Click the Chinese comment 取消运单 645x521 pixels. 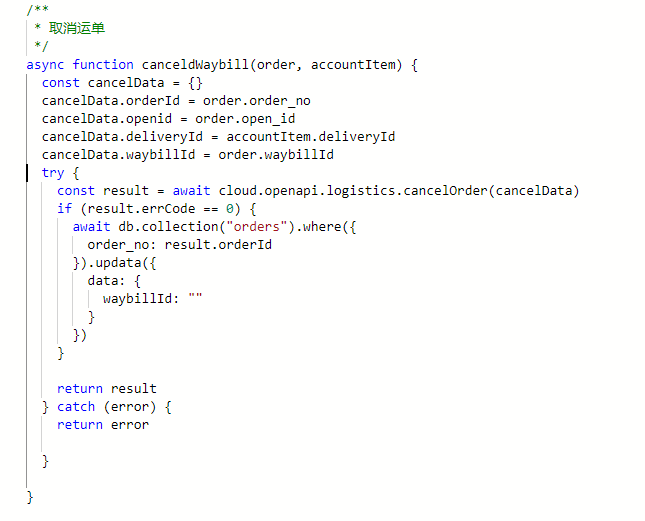click(x=77, y=28)
